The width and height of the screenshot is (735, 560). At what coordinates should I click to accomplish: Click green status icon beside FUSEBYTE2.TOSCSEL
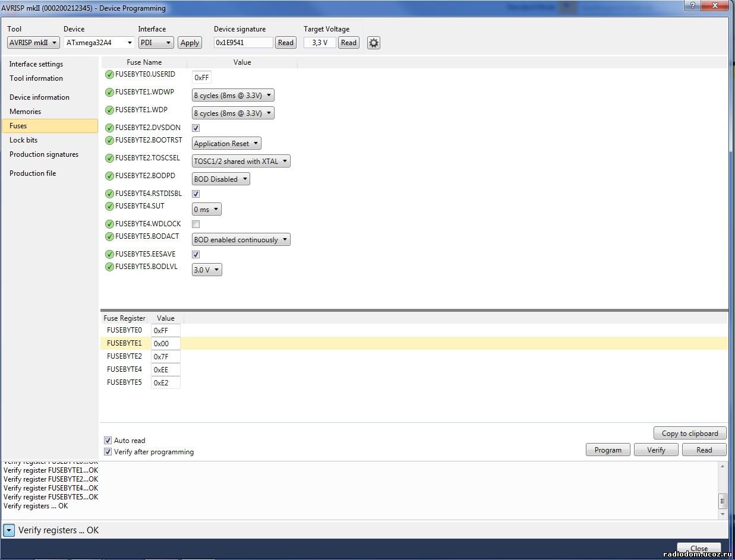click(109, 159)
